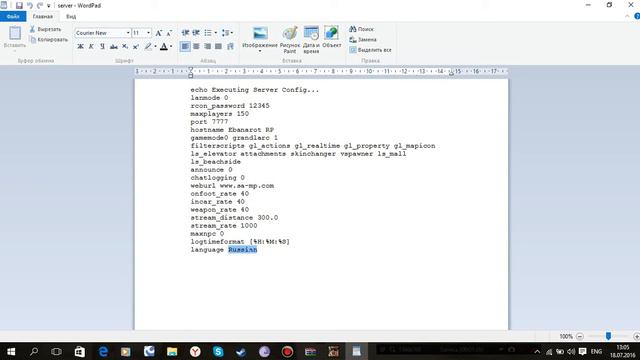The width and height of the screenshot is (640, 360).
Task: Expand the list style dropdown arrow
Action: pyautogui.click(x=216, y=33)
